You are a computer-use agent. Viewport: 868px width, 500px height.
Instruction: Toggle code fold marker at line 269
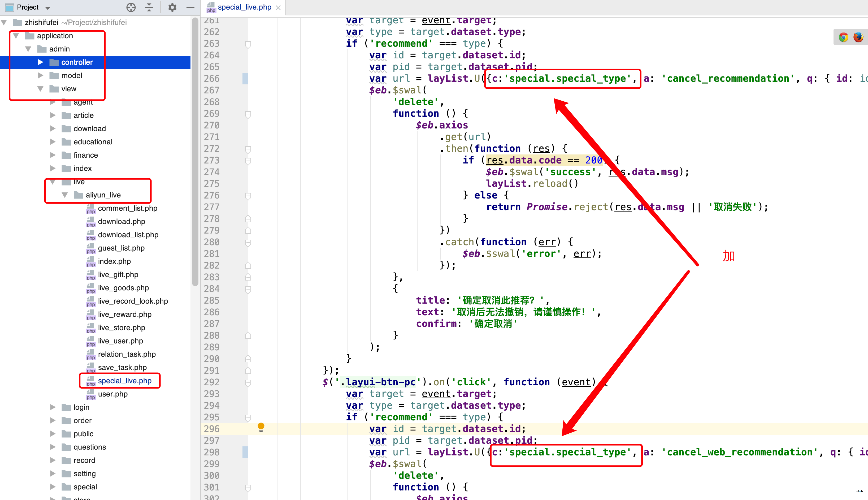[248, 114]
